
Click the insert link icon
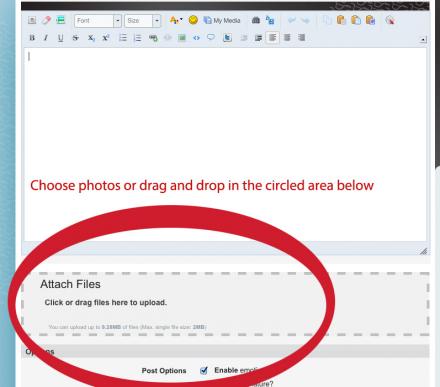(x=153, y=38)
